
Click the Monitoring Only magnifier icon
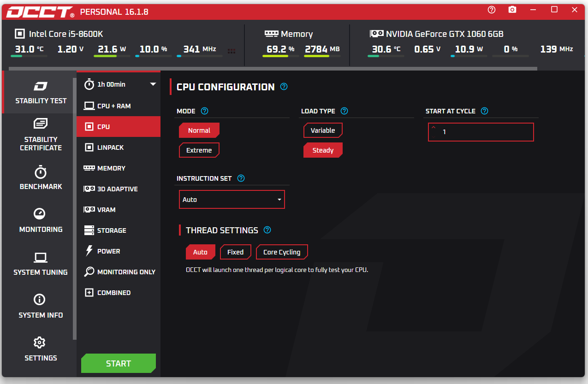(x=89, y=272)
